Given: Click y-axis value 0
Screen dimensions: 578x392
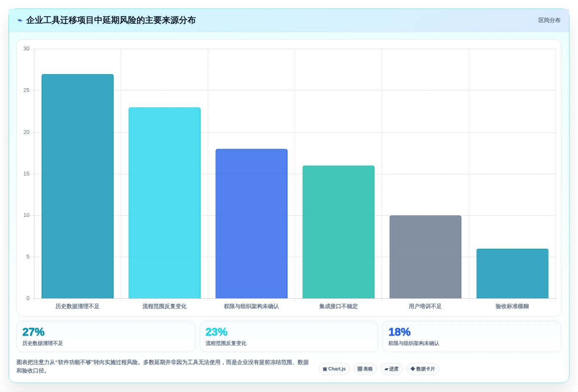Looking at the screenshot, I should [28, 298].
